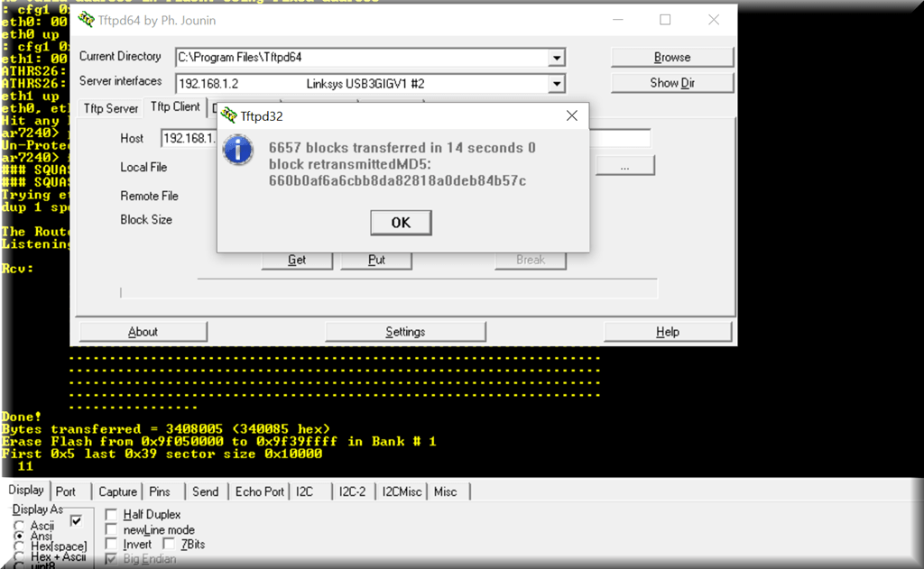The width and height of the screenshot is (924, 569).
Task: Click the blue information icon in dialog
Action: coord(238,149)
